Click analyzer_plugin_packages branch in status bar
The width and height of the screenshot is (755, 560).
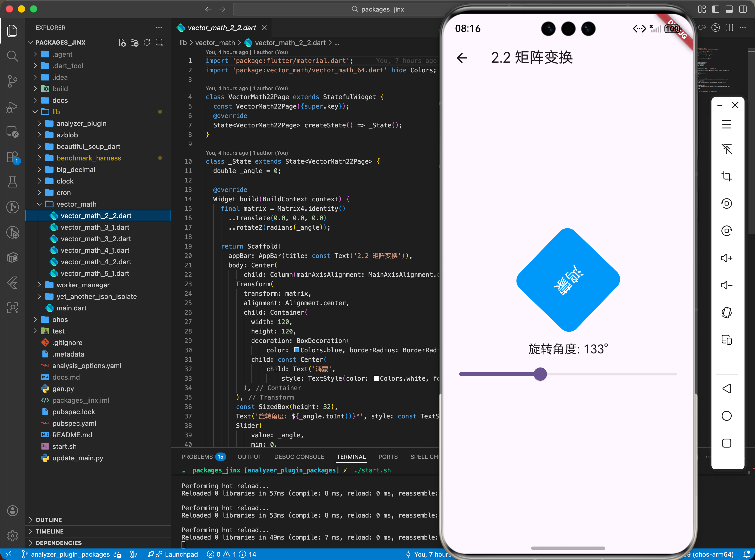pos(70,554)
